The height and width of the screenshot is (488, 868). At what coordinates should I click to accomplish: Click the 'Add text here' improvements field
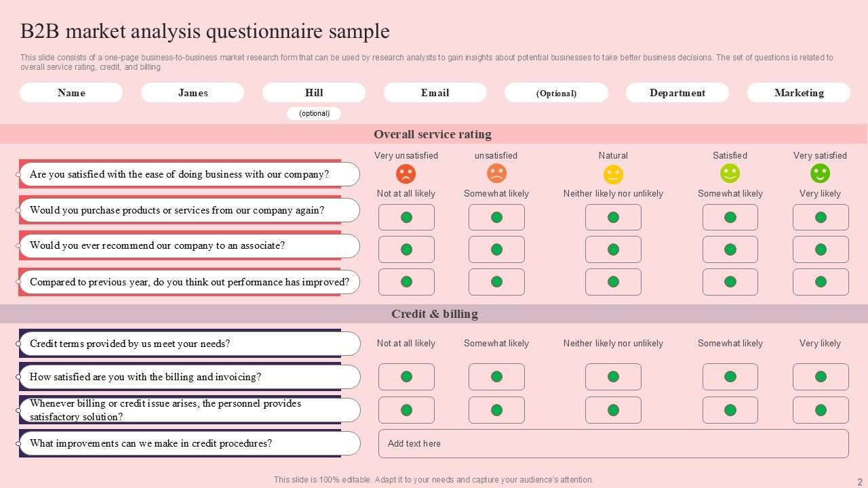click(x=613, y=443)
